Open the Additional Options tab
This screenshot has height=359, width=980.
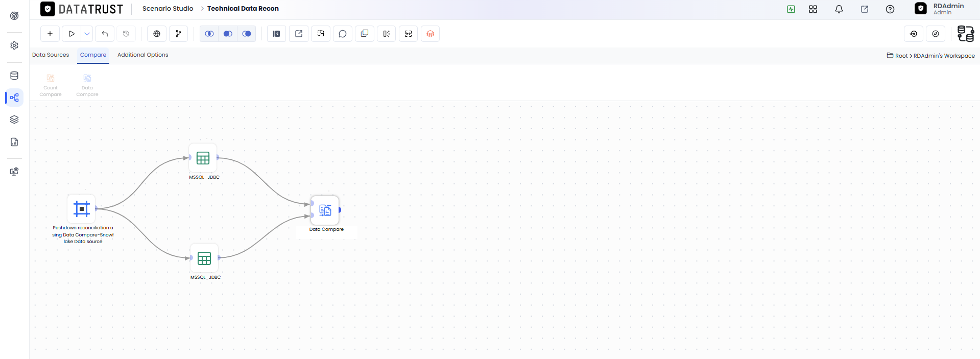click(x=142, y=55)
